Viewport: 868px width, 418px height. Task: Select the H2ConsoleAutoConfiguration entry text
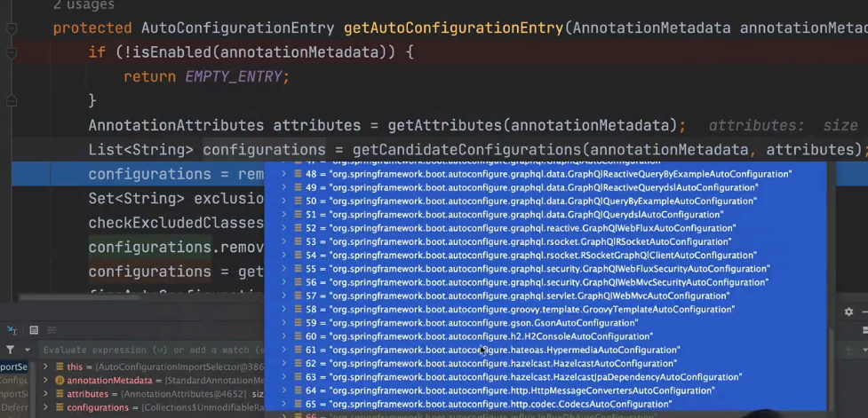[490, 336]
